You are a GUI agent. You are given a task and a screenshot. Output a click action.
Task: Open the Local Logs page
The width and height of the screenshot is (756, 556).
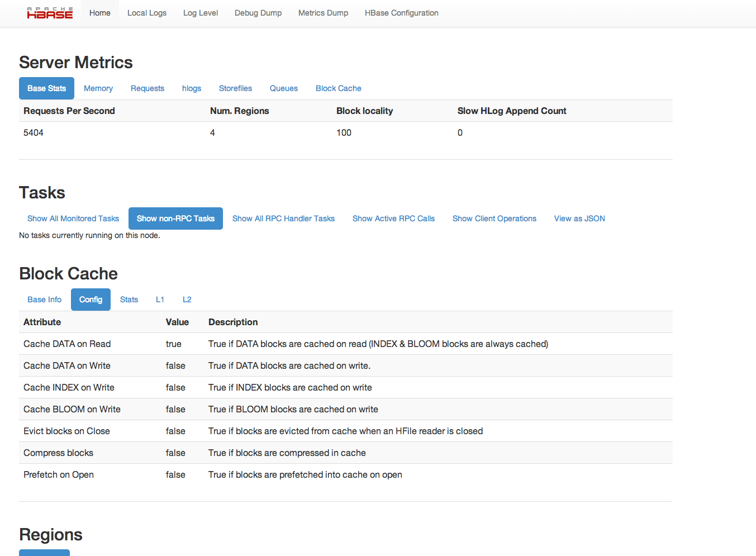pos(146,13)
